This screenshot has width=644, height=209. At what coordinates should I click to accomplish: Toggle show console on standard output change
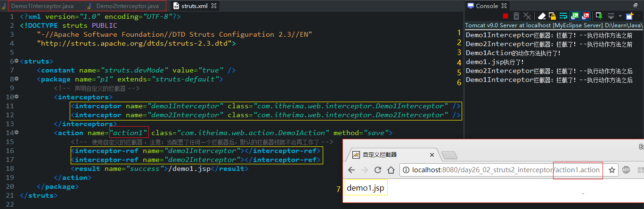click(575, 16)
